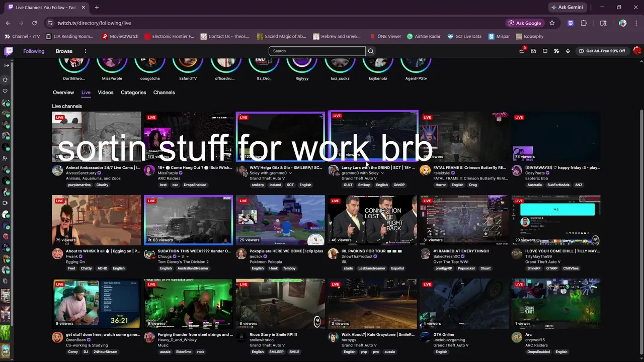Open Twitch home via the logo icon
This screenshot has height=362, width=644.
click(x=9, y=51)
